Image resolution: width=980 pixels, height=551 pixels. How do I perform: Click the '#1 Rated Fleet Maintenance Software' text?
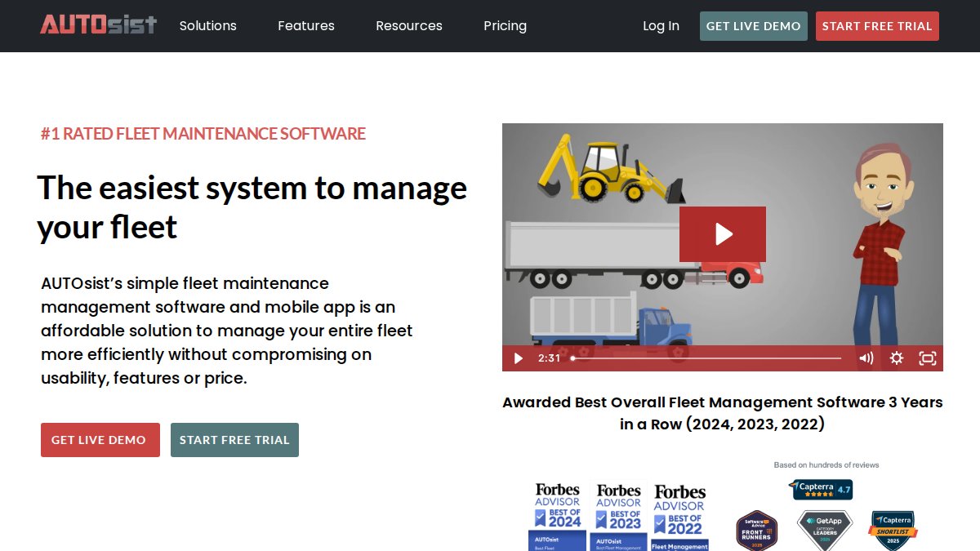203,134
